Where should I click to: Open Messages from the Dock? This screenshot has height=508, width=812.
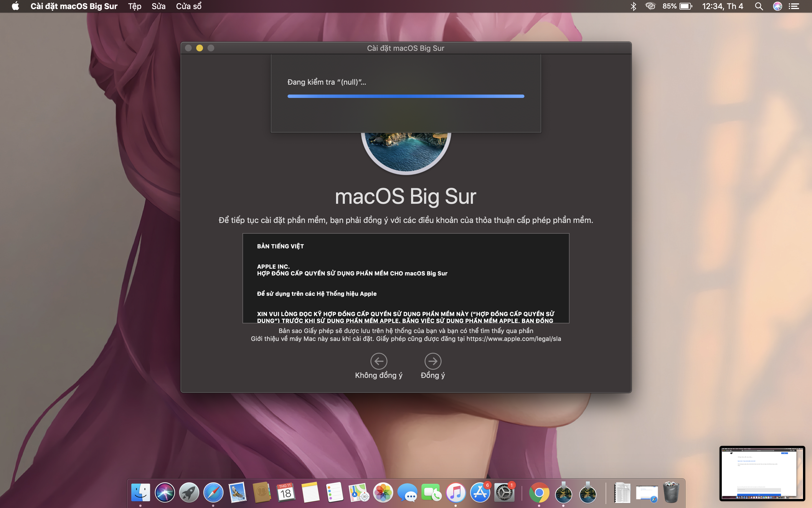pos(407,492)
